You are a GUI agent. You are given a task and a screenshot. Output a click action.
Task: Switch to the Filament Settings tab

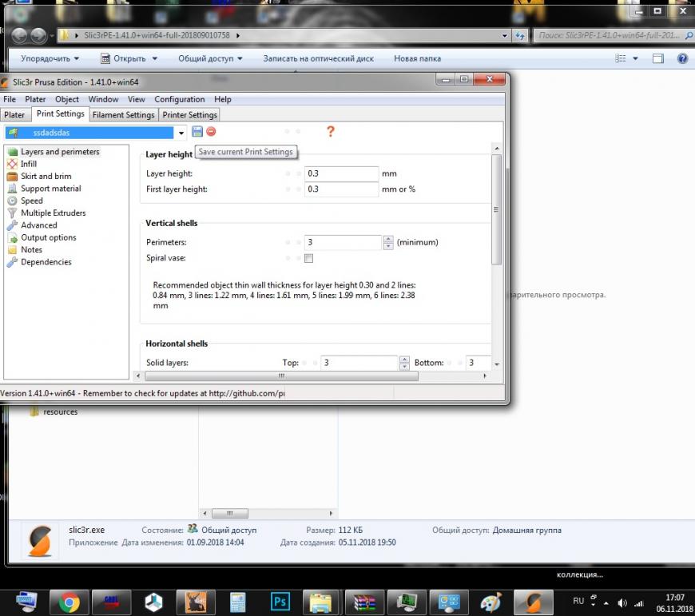tap(123, 115)
